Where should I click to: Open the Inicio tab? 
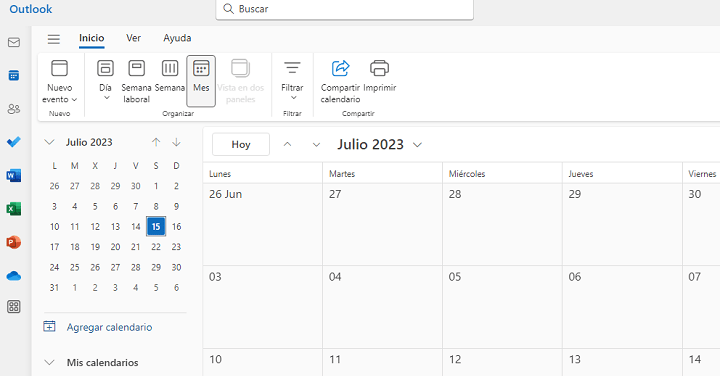91,38
